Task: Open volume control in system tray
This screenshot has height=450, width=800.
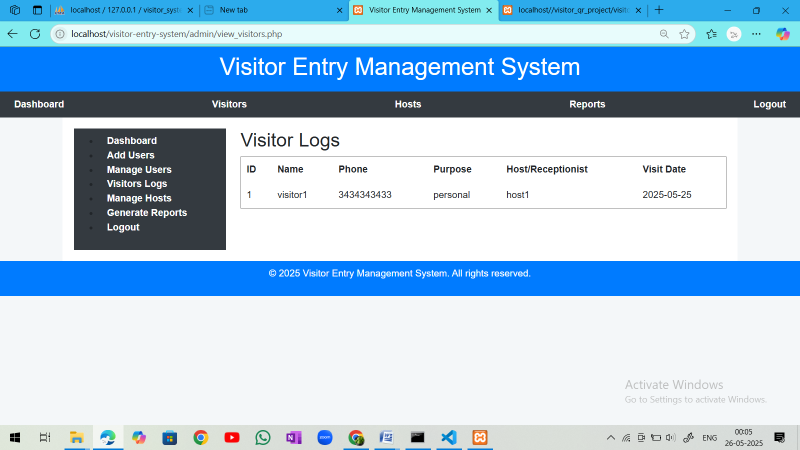Action: coord(671,438)
